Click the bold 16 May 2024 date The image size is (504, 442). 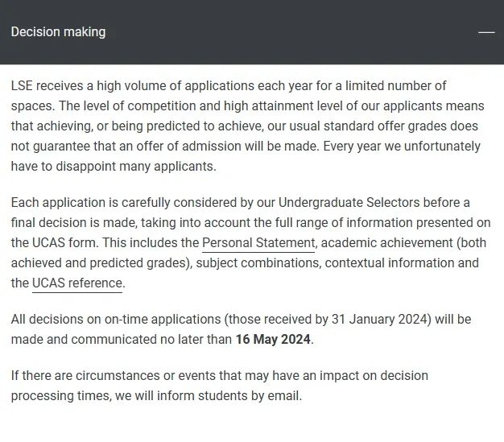tap(273, 339)
